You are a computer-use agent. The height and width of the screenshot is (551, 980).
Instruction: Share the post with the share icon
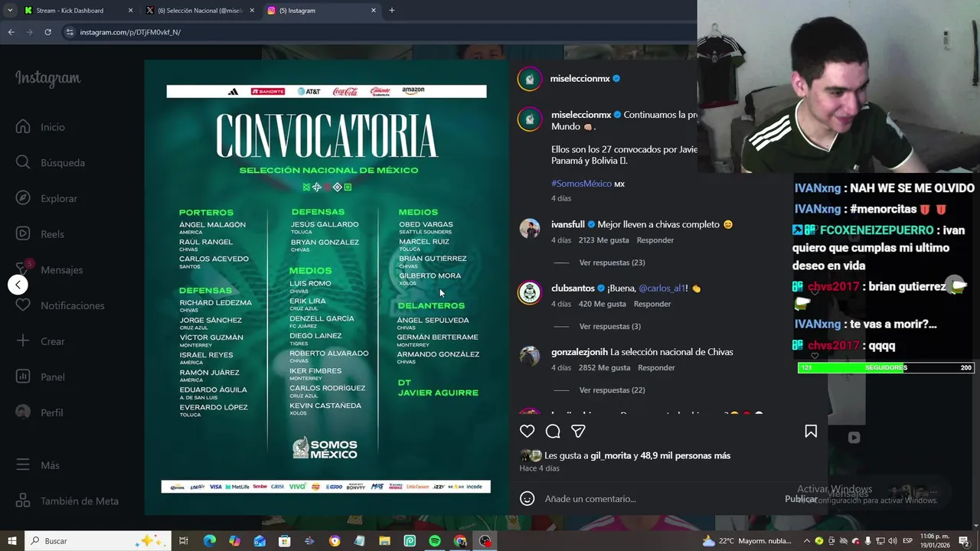click(x=578, y=432)
